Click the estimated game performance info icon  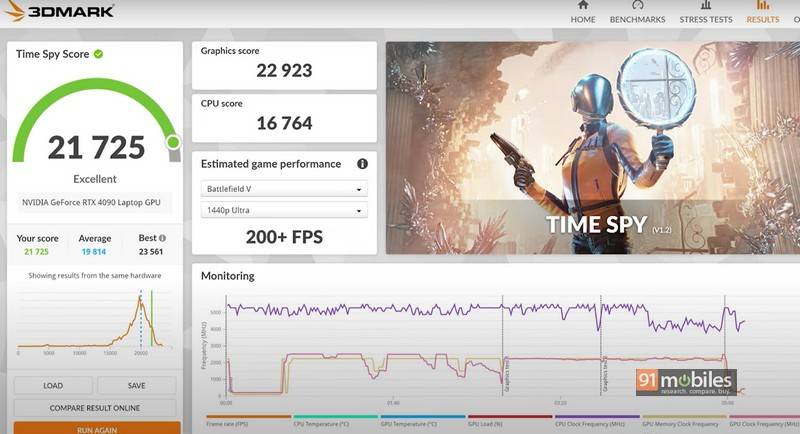tap(362, 164)
